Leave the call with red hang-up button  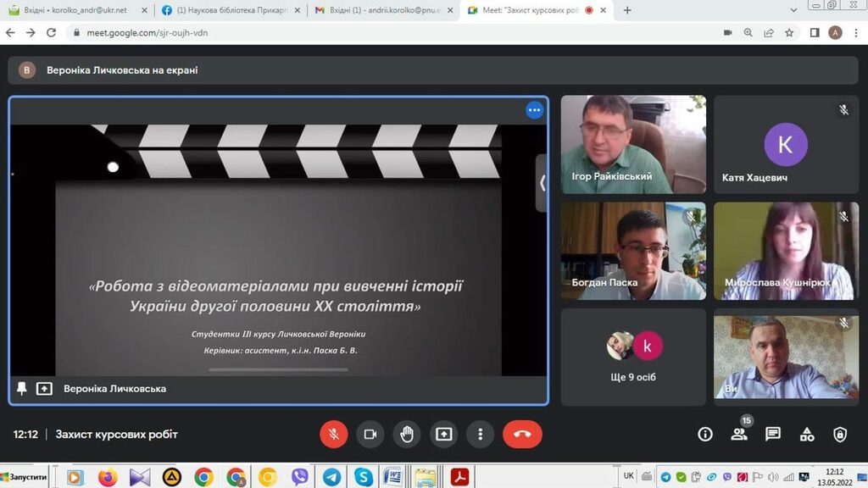522,435
